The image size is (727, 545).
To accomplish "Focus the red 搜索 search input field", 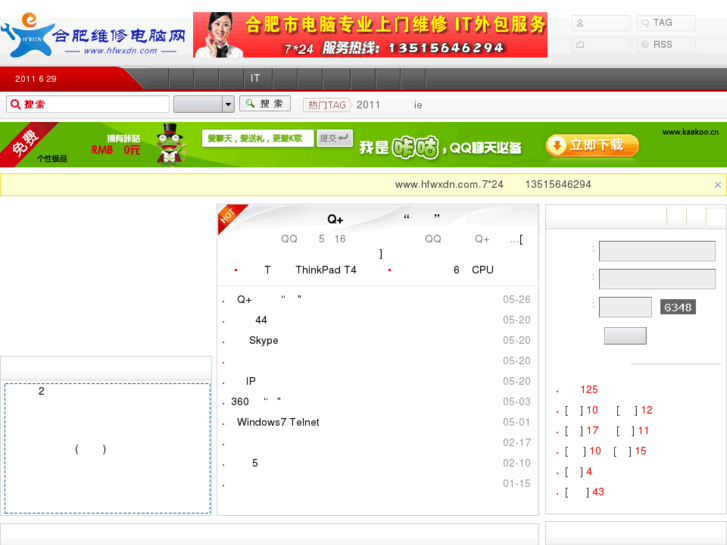I will 88,104.
